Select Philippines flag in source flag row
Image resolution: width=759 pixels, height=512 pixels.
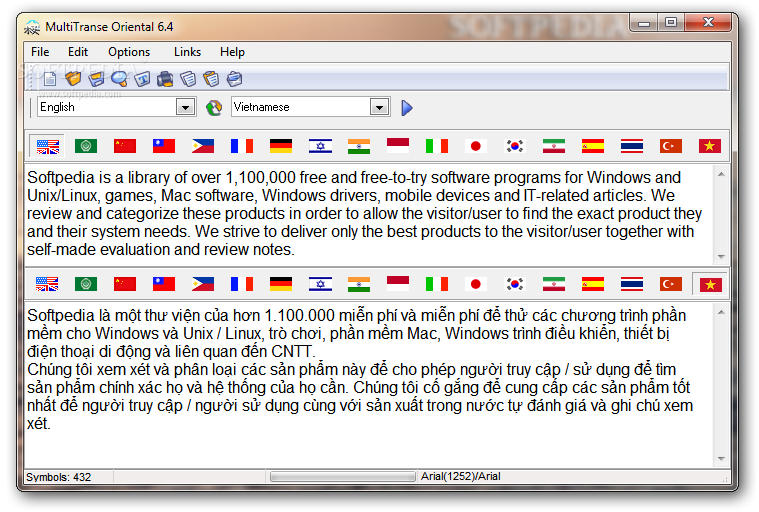point(203,146)
